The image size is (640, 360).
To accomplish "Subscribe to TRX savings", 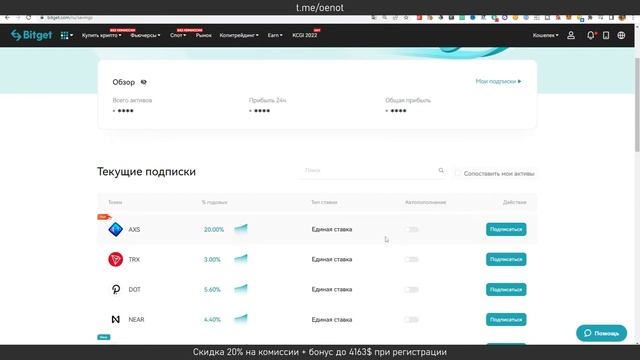I will (506, 259).
